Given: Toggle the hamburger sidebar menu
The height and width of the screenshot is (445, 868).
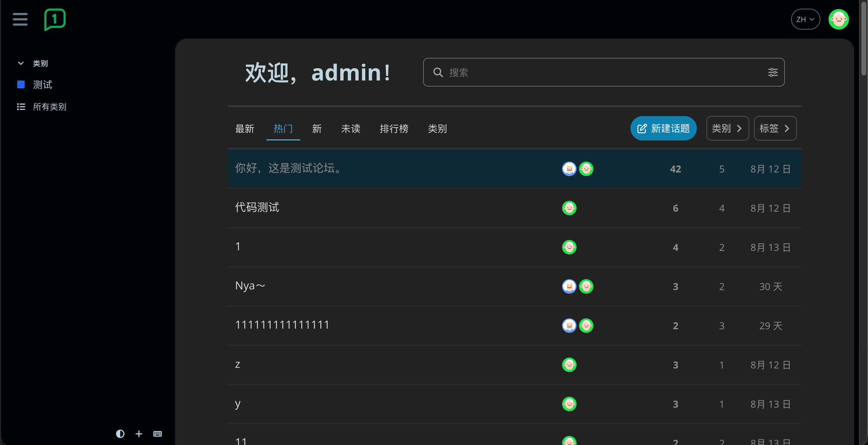Looking at the screenshot, I should [x=20, y=19].
